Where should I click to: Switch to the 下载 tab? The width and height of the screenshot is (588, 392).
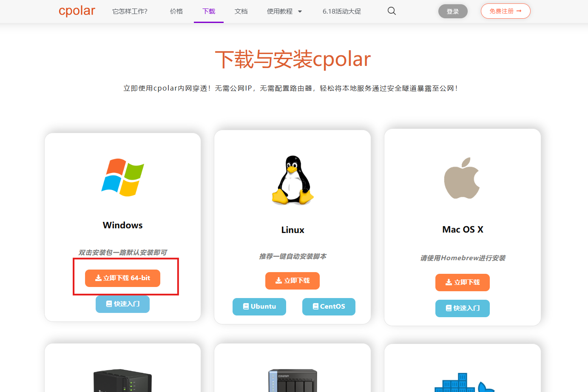click(209, 11)
